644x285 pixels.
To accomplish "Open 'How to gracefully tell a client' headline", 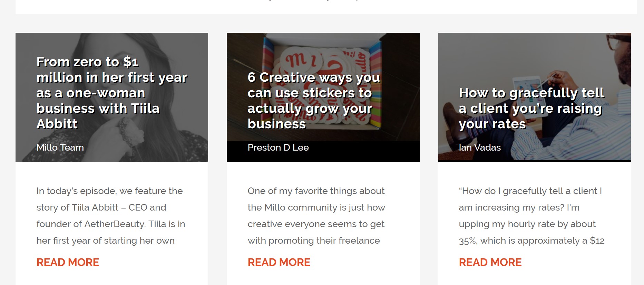I will point(531,108).
